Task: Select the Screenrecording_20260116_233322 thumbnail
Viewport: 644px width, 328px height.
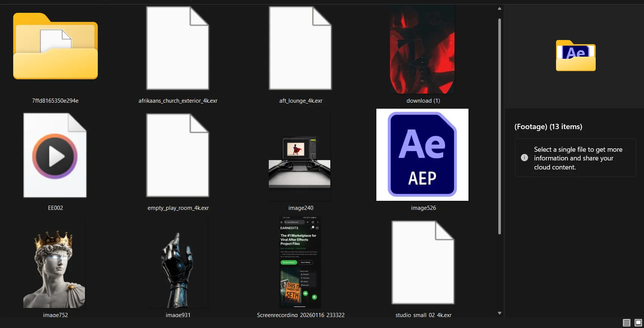Action: (x=300, y=262)
